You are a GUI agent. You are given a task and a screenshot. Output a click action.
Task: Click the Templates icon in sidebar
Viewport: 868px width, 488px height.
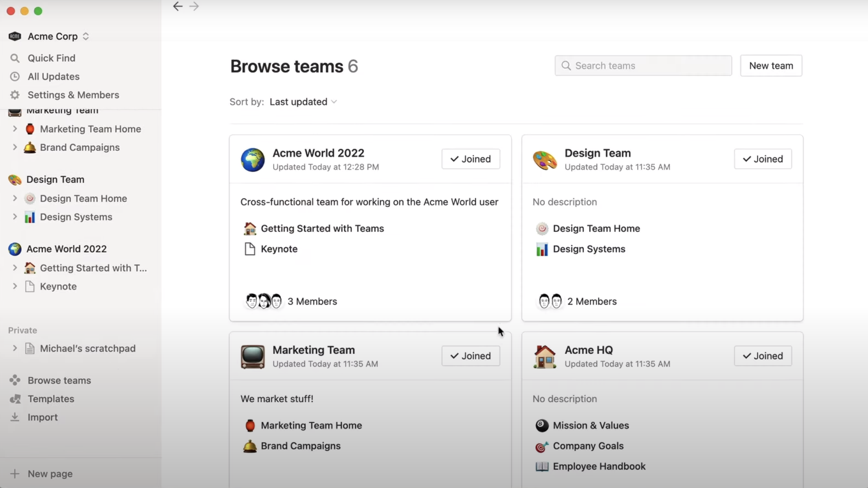15,399
